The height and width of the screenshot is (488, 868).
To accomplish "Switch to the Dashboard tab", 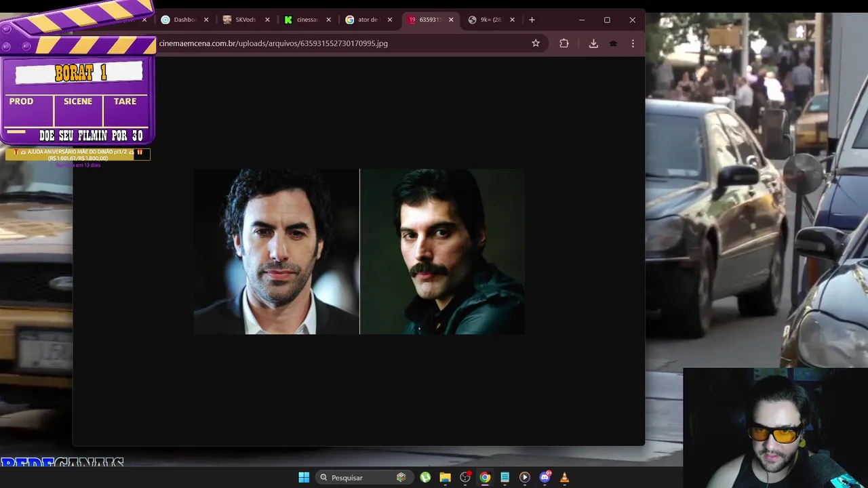I will click(x=184, y=20).
